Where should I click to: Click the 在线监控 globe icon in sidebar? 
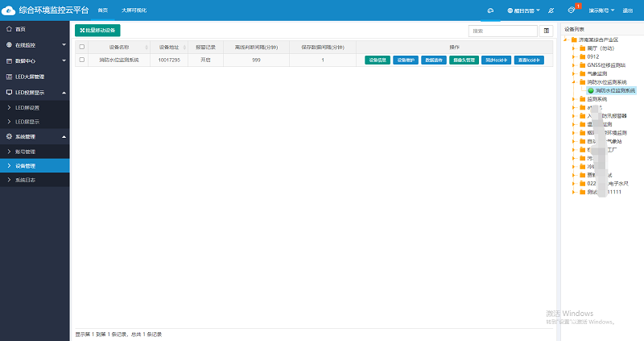coord(9,45)
